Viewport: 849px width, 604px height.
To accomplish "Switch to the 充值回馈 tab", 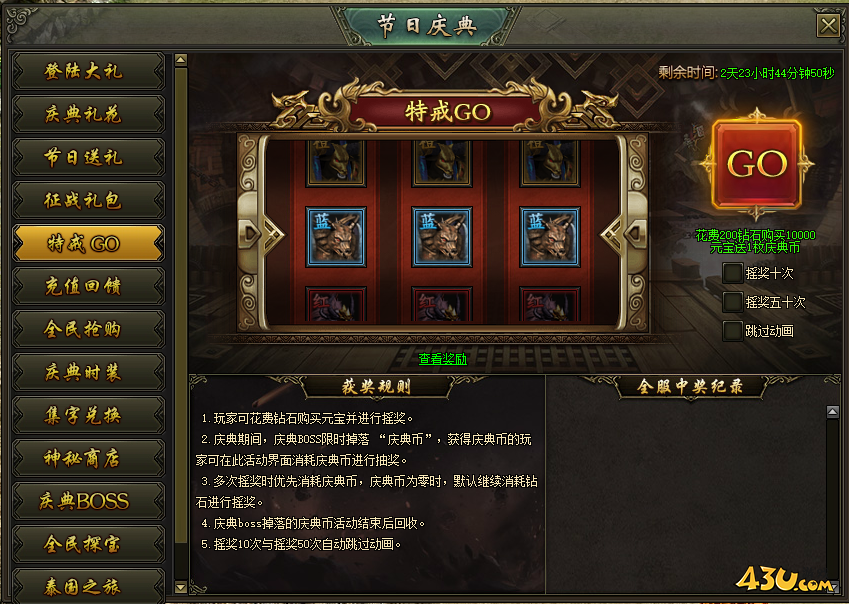I will [88, 286].
